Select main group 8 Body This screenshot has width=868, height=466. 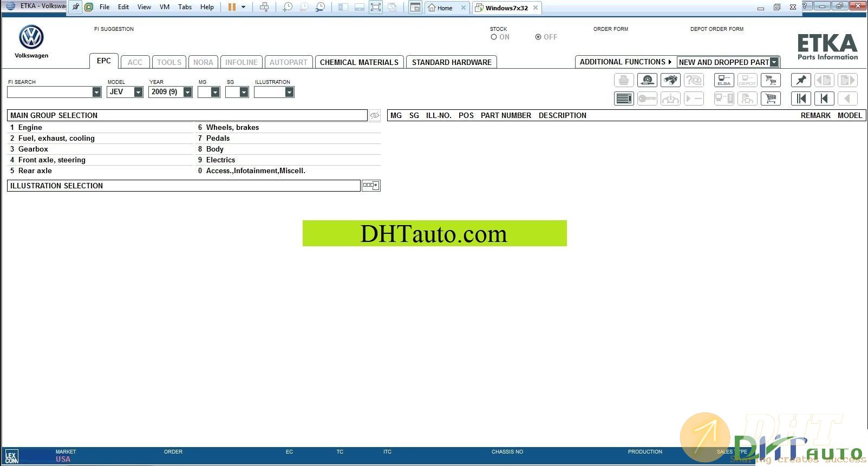[x=288, y=149]
